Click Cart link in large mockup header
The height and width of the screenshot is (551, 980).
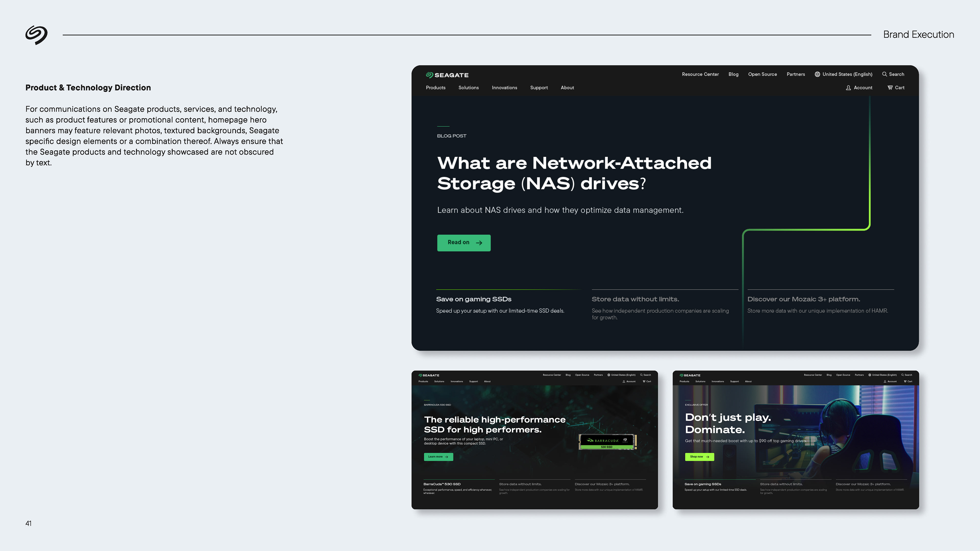900,88
